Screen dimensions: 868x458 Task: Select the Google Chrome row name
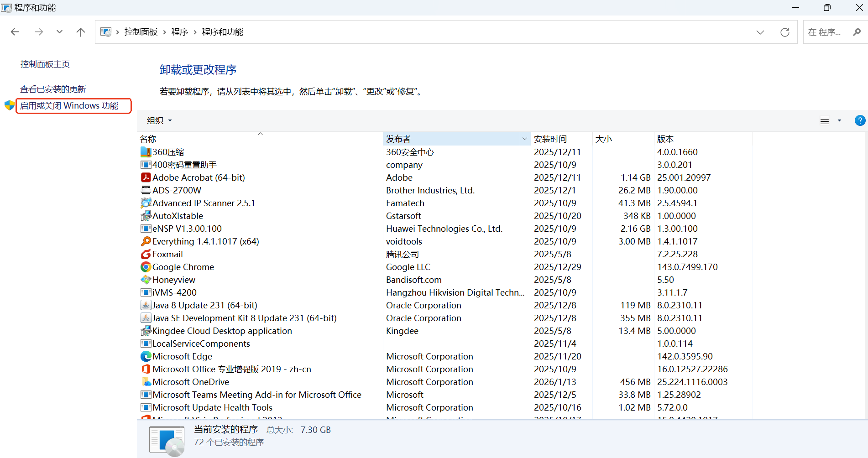pos(183,267)
